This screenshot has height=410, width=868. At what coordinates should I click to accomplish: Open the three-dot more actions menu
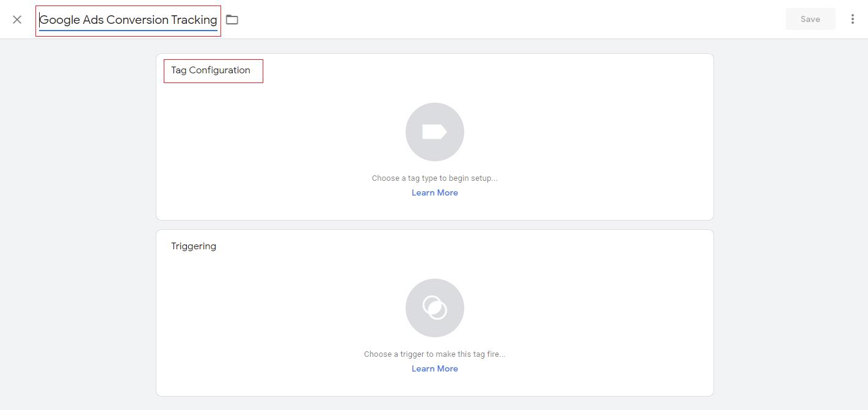853,19
